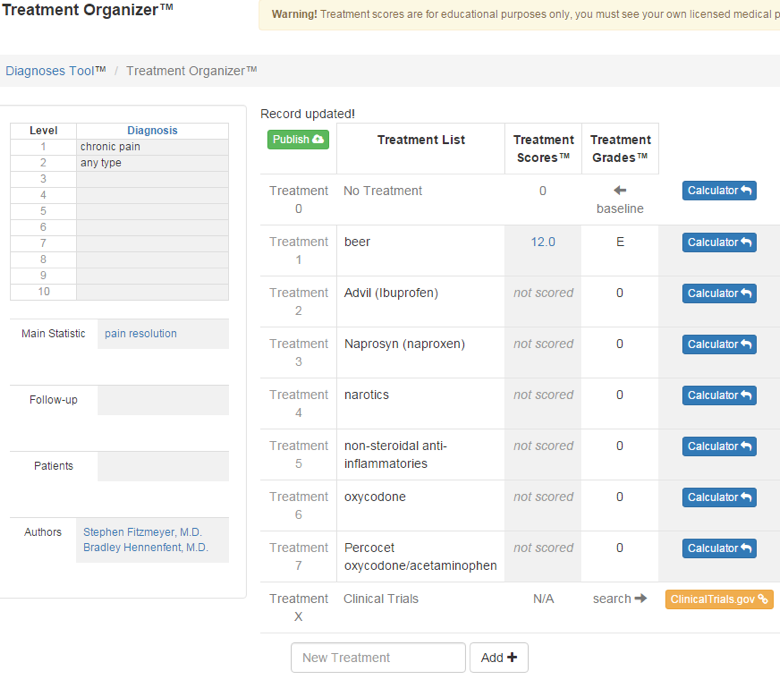
Task: Open Calculator for No Treatment row
Action: [719, 191]
